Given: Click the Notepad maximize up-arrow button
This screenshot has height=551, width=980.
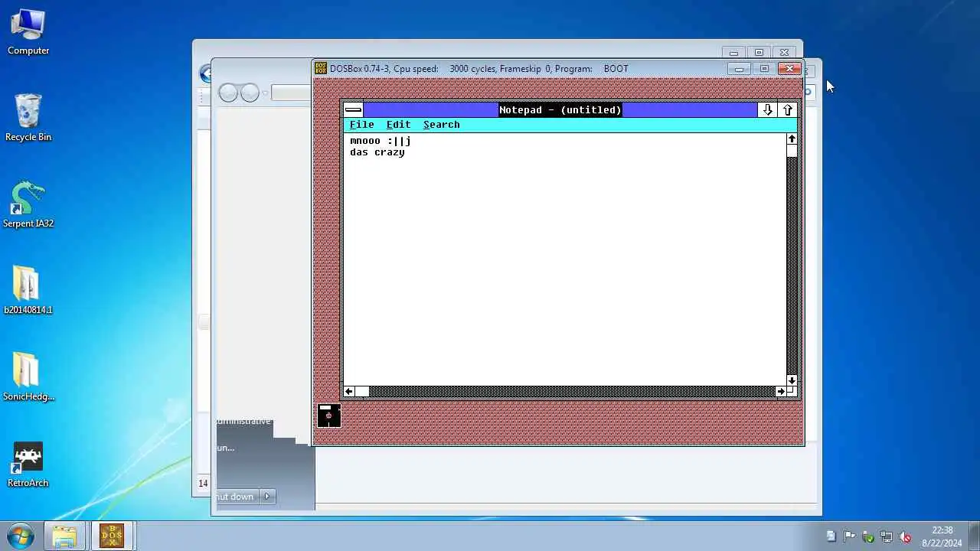Looking at the screenshot, I should coord(788,109).
